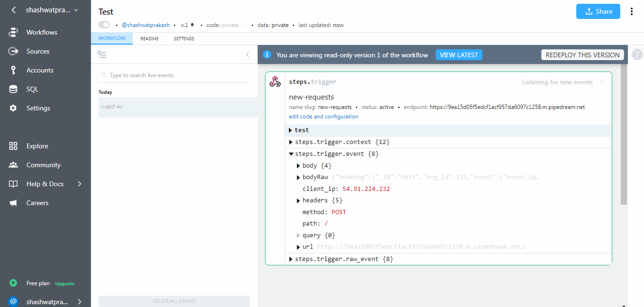Viewport: 644px width, 307px height.
Task: Click the @shashwatprakash author link
Action: tap(146, 25)
